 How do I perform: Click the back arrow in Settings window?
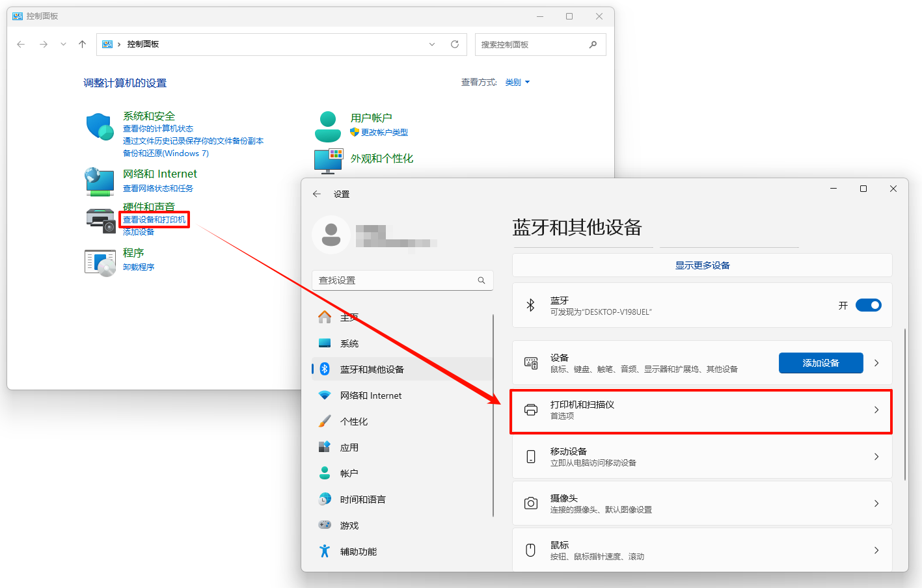317,194
